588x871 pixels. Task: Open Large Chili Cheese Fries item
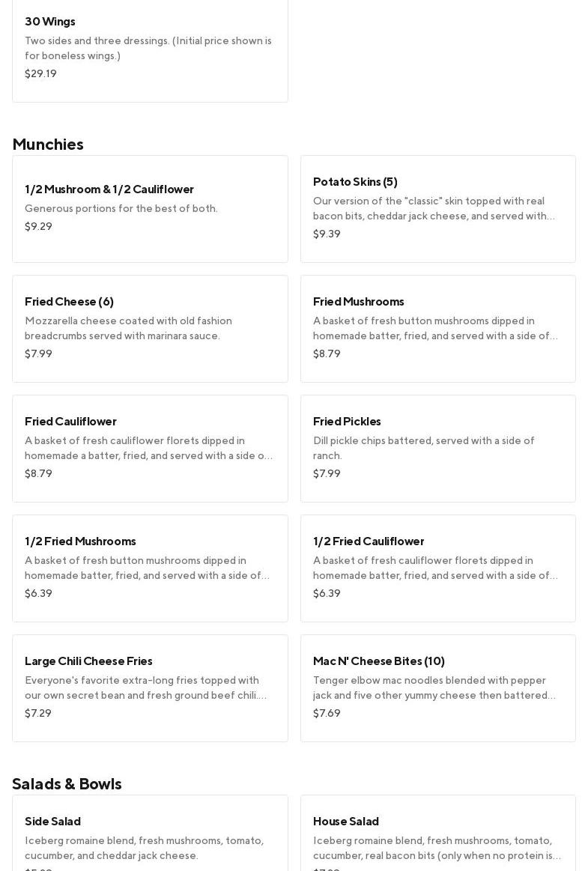click(x=150, y=688)
